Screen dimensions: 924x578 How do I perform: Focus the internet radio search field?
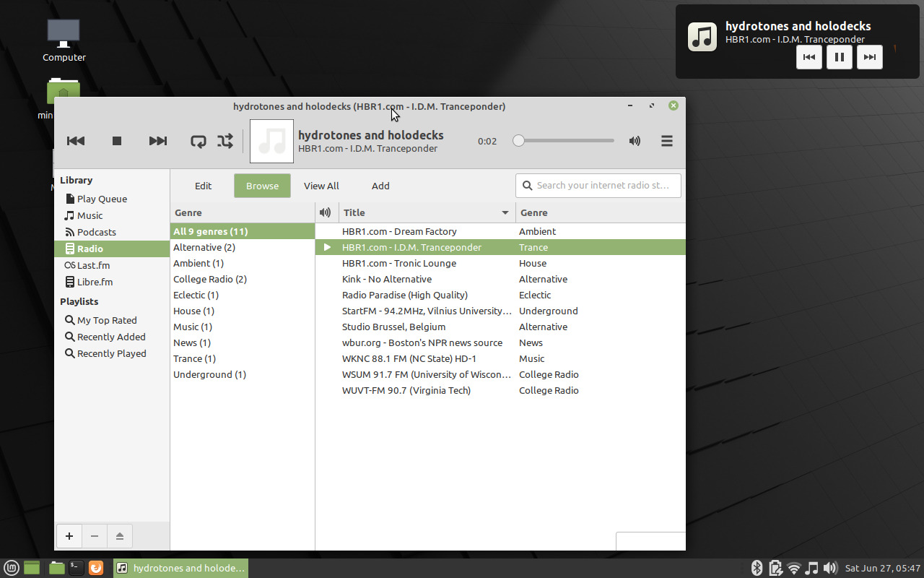598,186
